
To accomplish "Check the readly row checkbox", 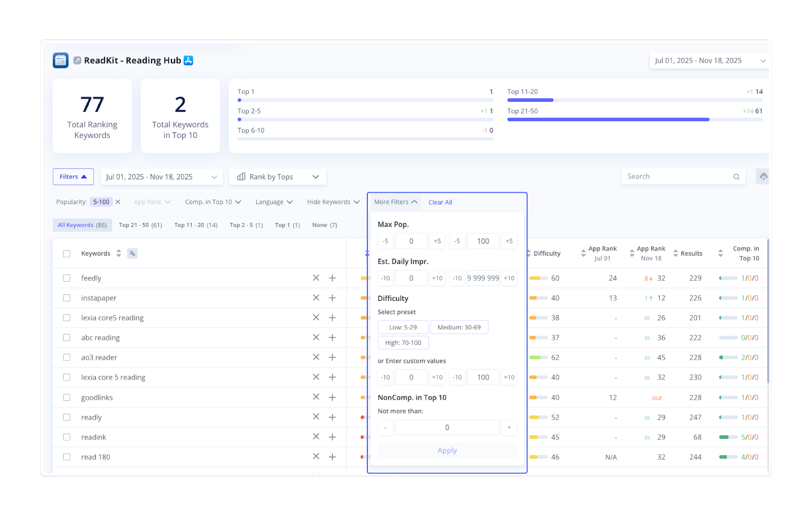I will coord(66,417).
